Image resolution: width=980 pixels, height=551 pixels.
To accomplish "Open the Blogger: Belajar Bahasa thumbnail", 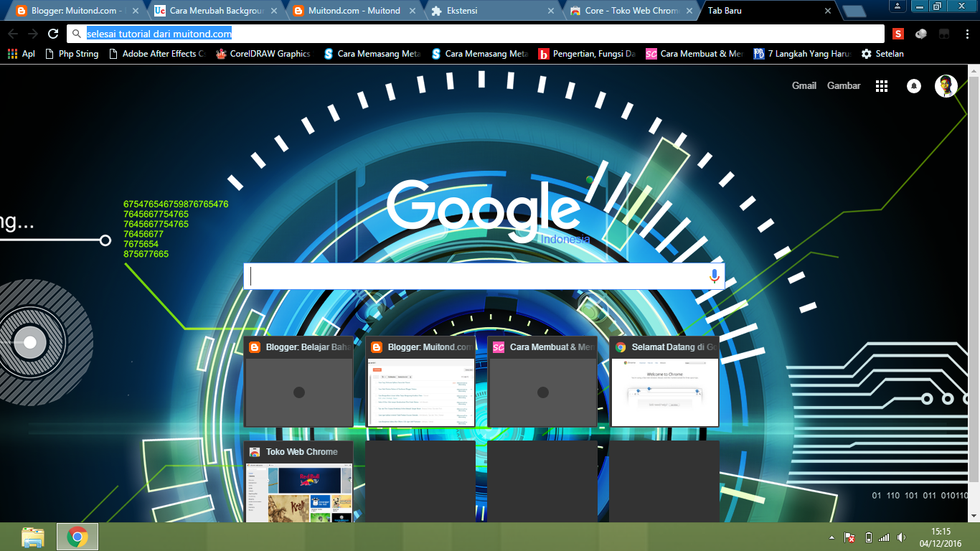I will [298, 382].
